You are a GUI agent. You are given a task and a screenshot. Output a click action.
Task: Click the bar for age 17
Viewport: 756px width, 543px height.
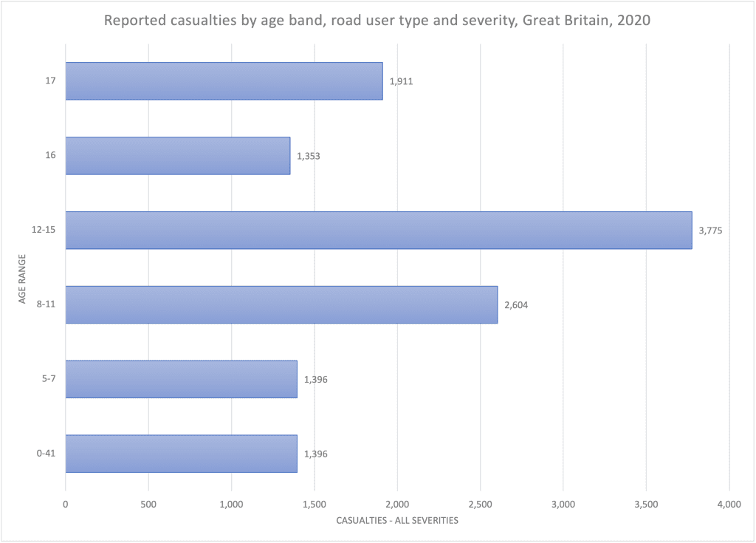(x=224, y=81)
